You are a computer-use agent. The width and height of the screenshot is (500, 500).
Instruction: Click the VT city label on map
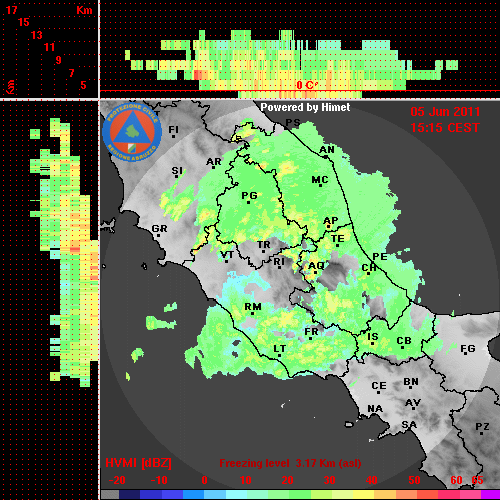point(227,255)
